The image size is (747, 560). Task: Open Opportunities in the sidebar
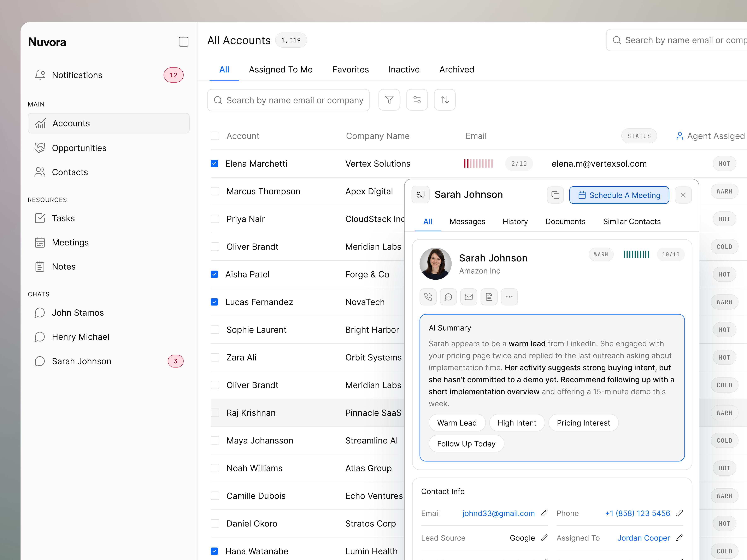[109, 148]
